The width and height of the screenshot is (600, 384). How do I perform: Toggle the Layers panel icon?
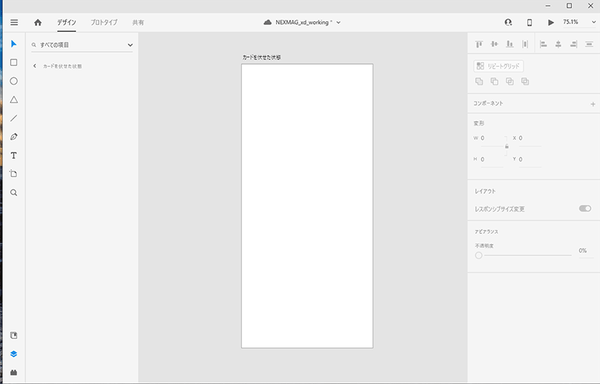pyautogui.click(x=14, y=354)
